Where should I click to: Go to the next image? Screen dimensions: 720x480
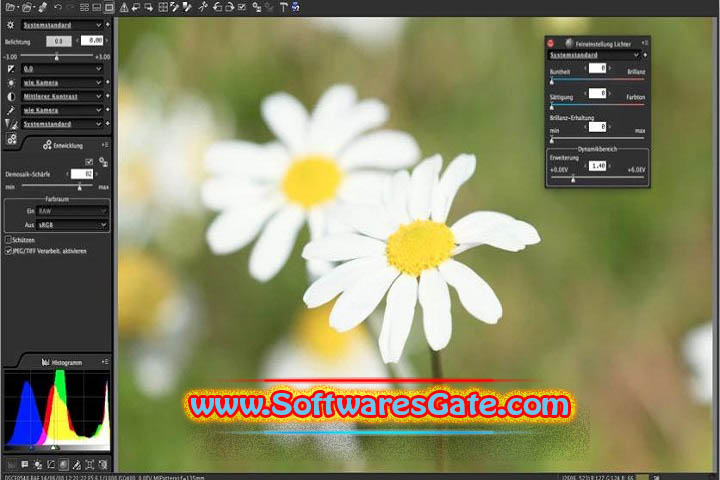pyautogui.click(x=148, y=7)
